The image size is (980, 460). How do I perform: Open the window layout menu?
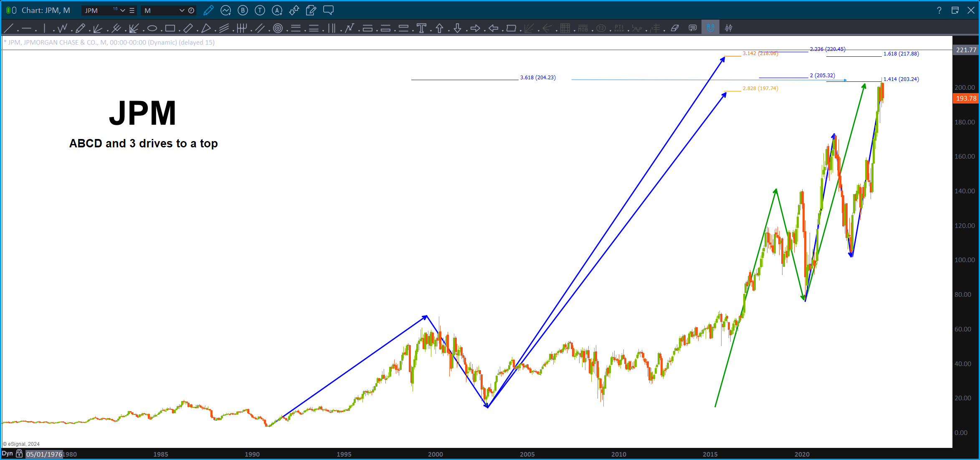tap(955, 10)
